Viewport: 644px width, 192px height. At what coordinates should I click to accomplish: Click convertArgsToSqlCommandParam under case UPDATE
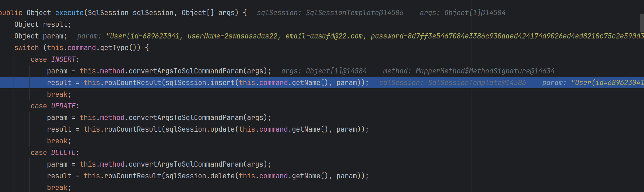pos(185,118)
